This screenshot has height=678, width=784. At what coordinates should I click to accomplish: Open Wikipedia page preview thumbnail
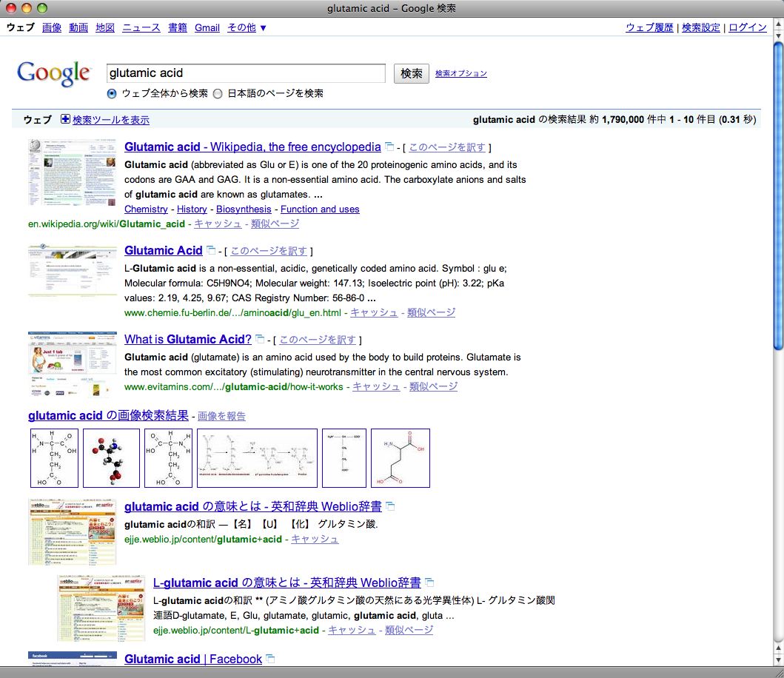click(72, 172)
